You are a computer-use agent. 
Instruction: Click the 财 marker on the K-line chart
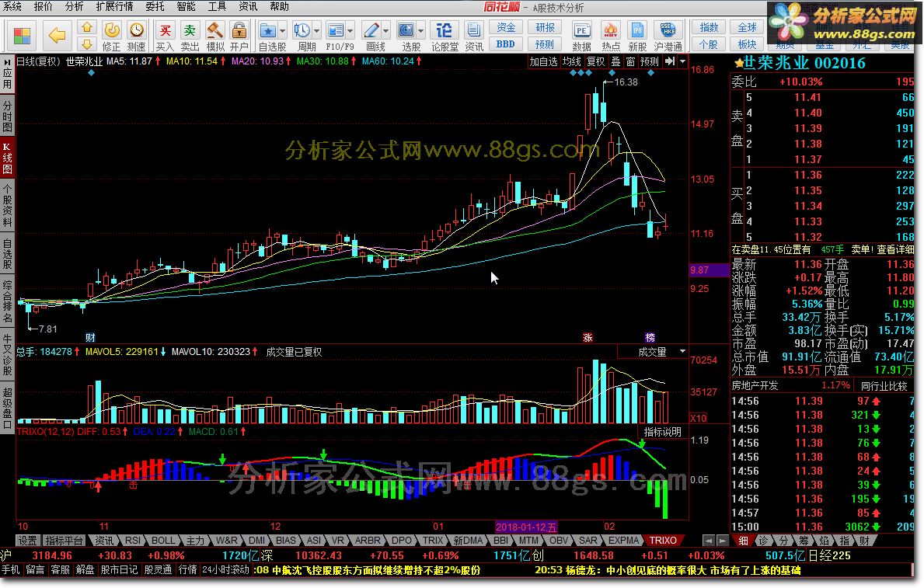pyautogui.click(x=90, y=338)
